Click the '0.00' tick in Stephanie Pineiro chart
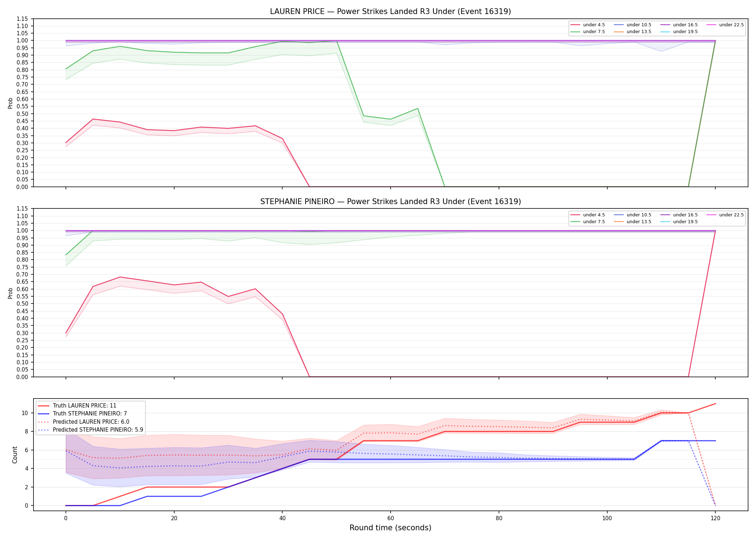The image size is (756, 540). tap(22, 377)
